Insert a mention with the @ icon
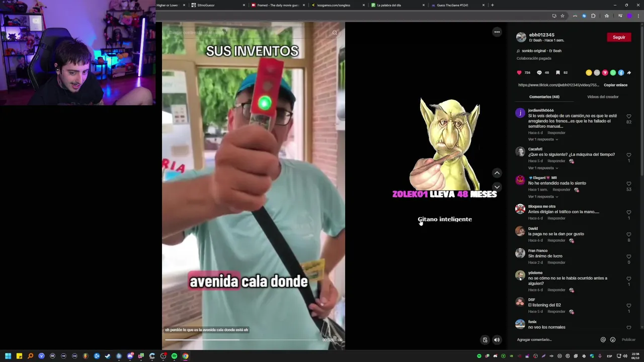The image size is (644, 362). coord(603,339)
